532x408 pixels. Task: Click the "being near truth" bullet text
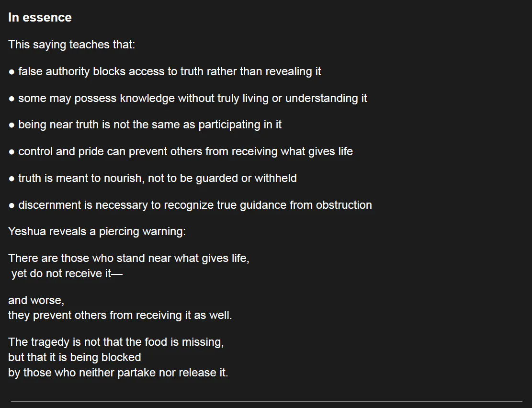click(150, 125)
